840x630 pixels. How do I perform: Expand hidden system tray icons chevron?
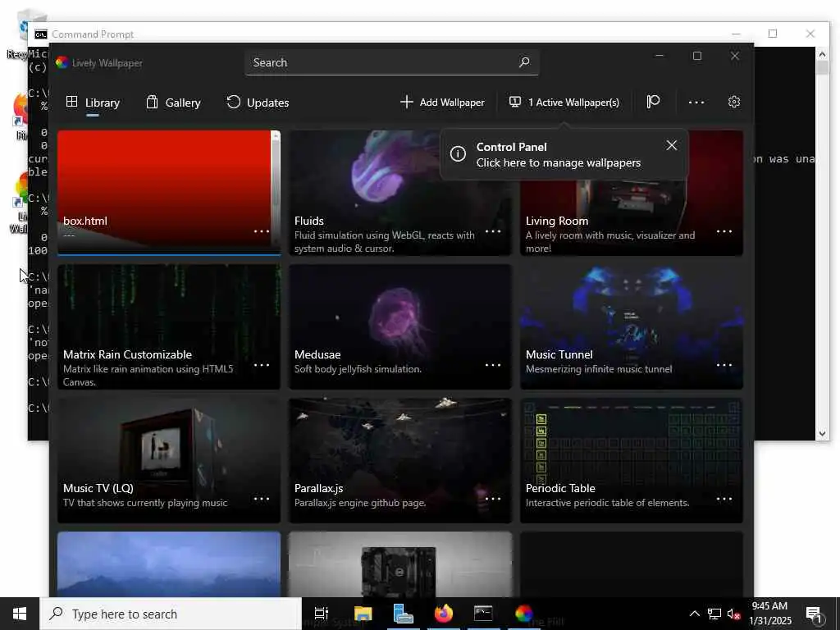tap(694, 614)
